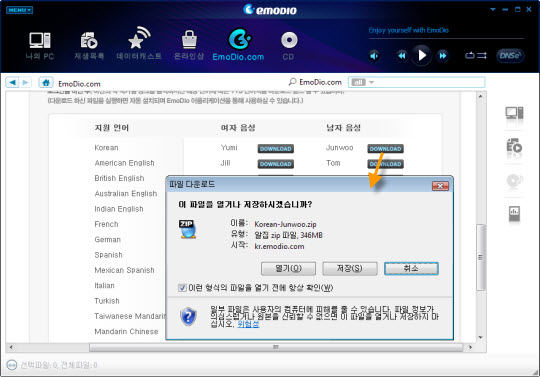Open the online shop (온라인샵) section

click(x=189, y=45)
